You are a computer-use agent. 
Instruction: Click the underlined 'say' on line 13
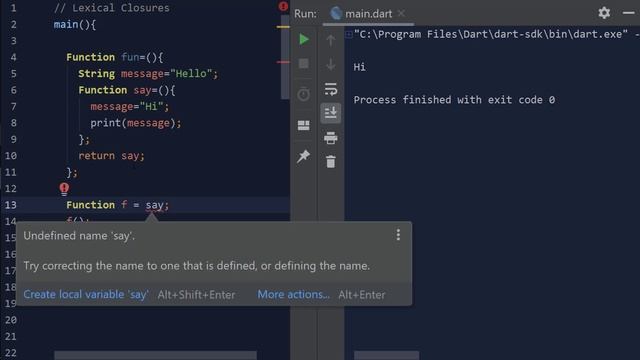tap(155, 205)
